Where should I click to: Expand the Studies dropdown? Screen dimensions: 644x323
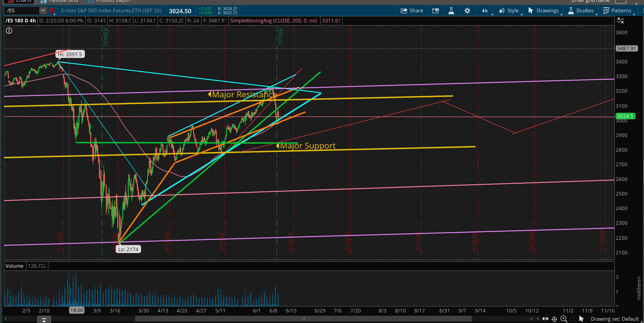tap(581, 11)
